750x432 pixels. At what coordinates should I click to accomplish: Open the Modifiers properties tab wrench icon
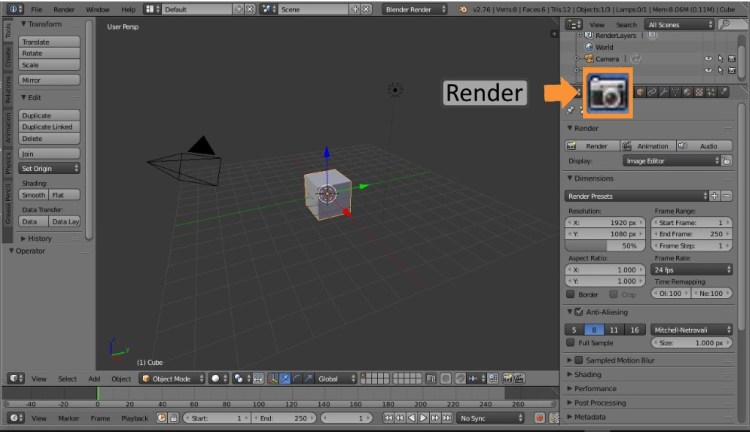[x=663, y=92]
